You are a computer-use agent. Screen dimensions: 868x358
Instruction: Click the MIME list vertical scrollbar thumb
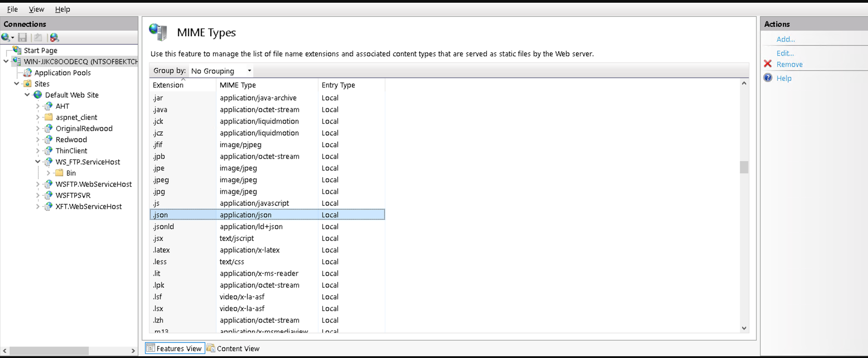[744, 167]
